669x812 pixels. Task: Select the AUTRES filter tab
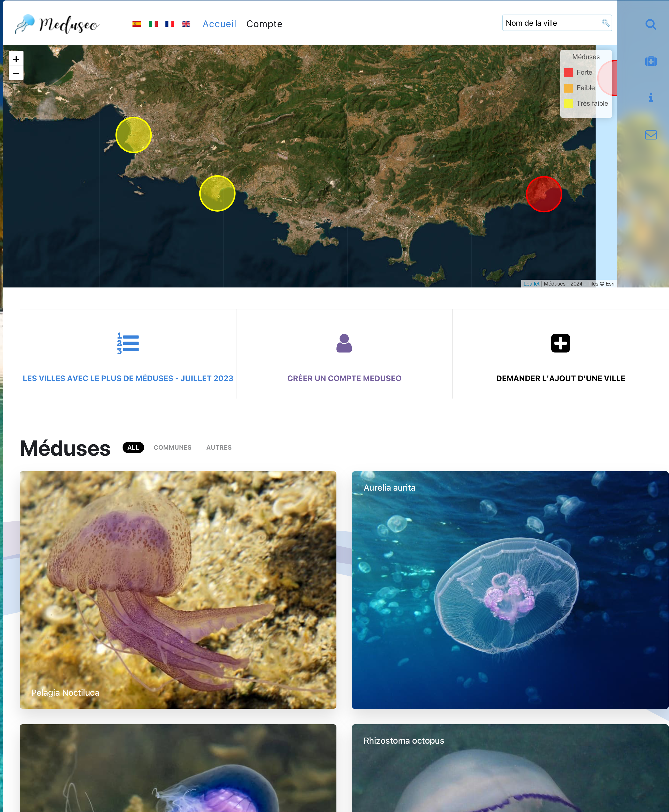click(x=219, y=448)
